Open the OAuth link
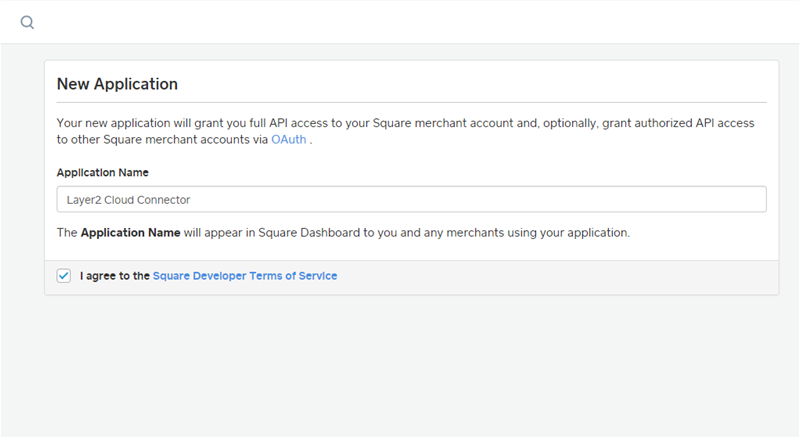Image resolution: width=800 pixels, height=438 pixels. [288, 140]
